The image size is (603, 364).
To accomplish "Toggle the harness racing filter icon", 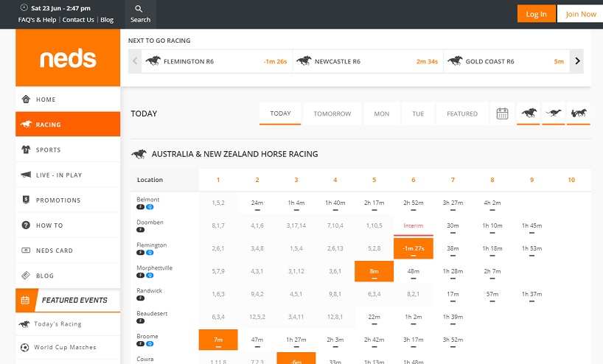I will [x=578, y=113].
